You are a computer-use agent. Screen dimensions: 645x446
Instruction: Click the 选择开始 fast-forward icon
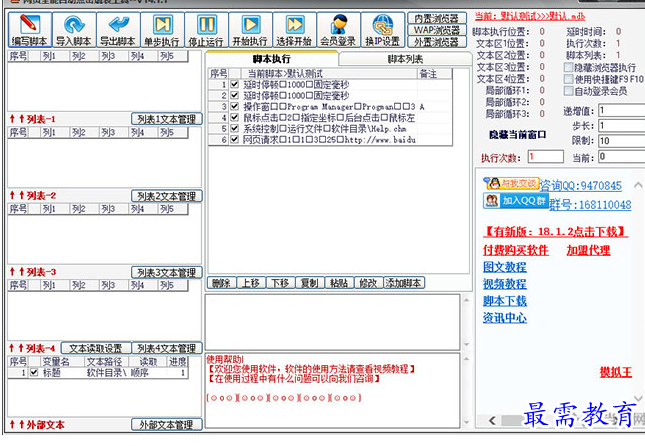(294, 30)
